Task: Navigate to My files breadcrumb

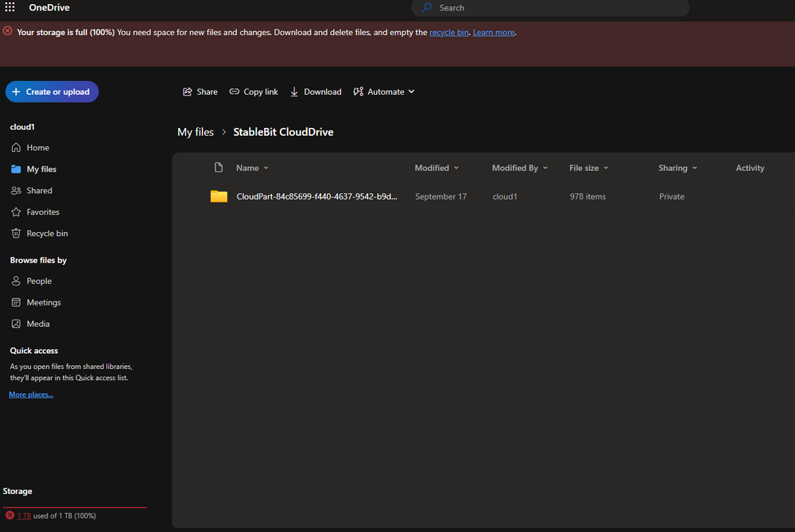Action: tap(196, 132)
